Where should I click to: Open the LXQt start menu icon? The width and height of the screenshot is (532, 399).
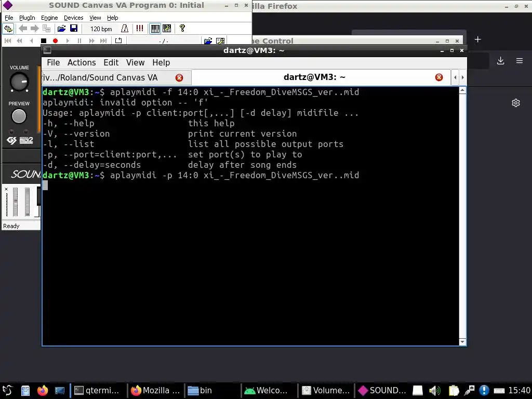[8, 391]
